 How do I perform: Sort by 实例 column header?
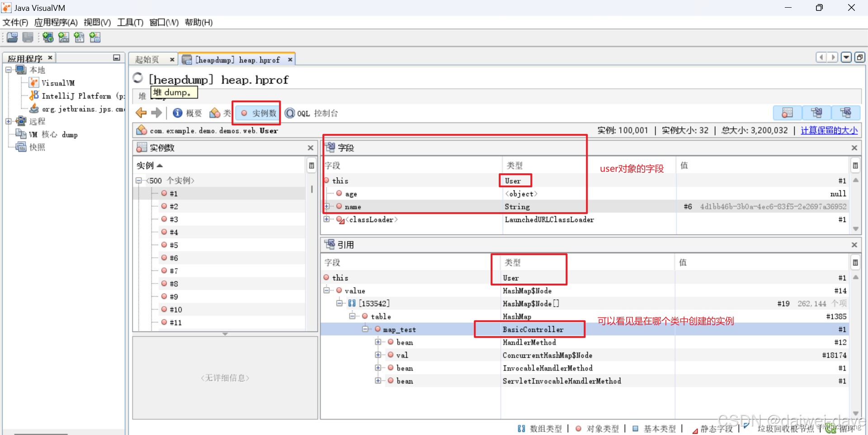[149, 165]
